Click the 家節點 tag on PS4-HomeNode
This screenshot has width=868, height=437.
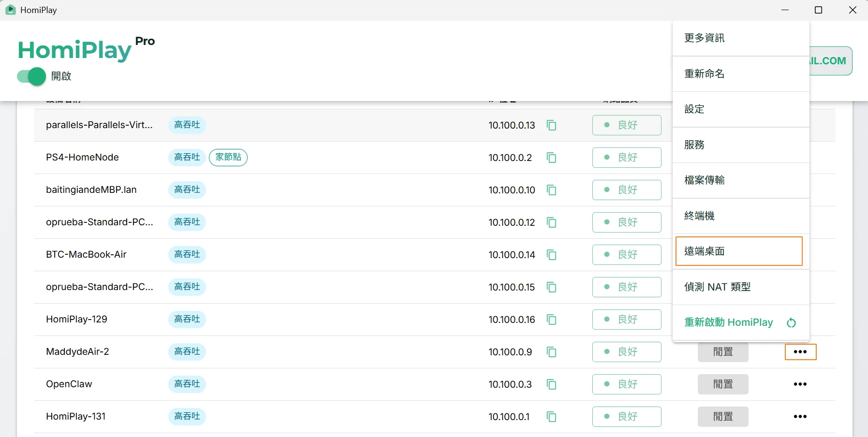[x=228, y=157]
